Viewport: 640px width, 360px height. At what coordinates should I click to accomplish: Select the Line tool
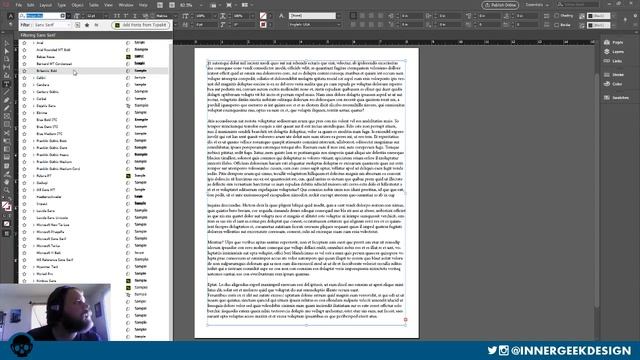pyautogui.click(x=7, y=92)
